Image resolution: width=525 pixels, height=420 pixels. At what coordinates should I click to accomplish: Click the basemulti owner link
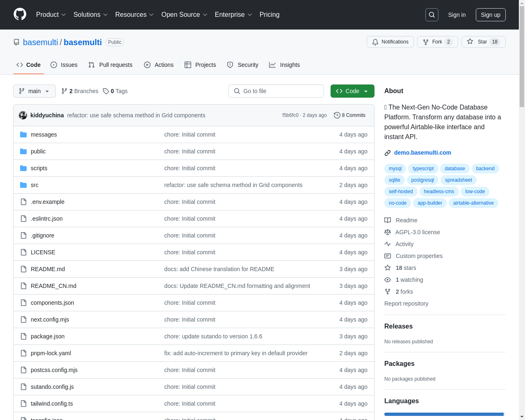click(x=41, y=42)
